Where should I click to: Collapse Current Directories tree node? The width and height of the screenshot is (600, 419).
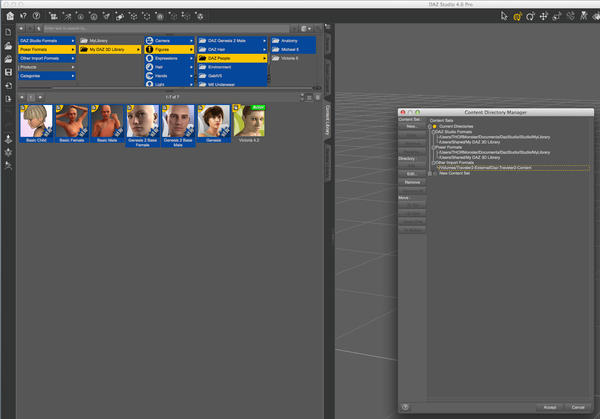(430, 126)
